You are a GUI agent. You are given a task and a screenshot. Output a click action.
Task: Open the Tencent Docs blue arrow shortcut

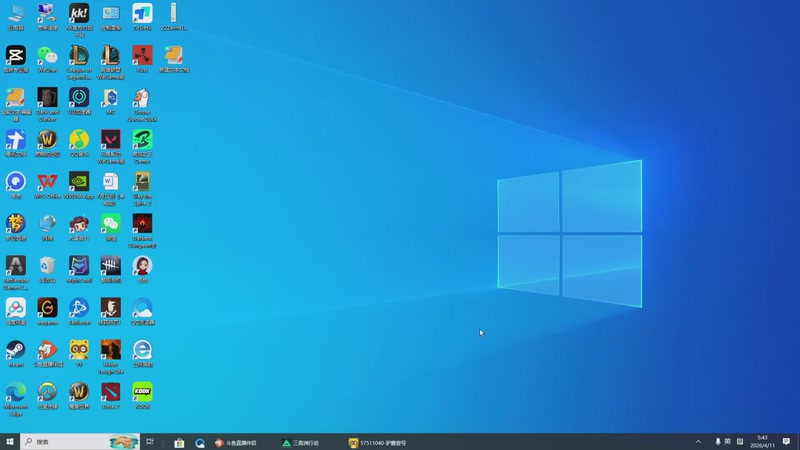16,143
